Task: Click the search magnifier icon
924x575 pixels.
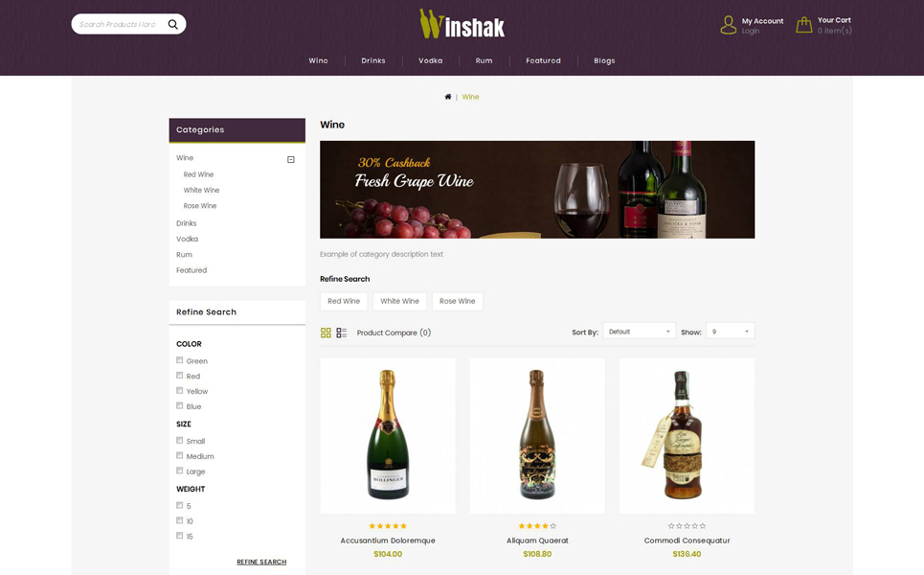Action: coord(172,24)
